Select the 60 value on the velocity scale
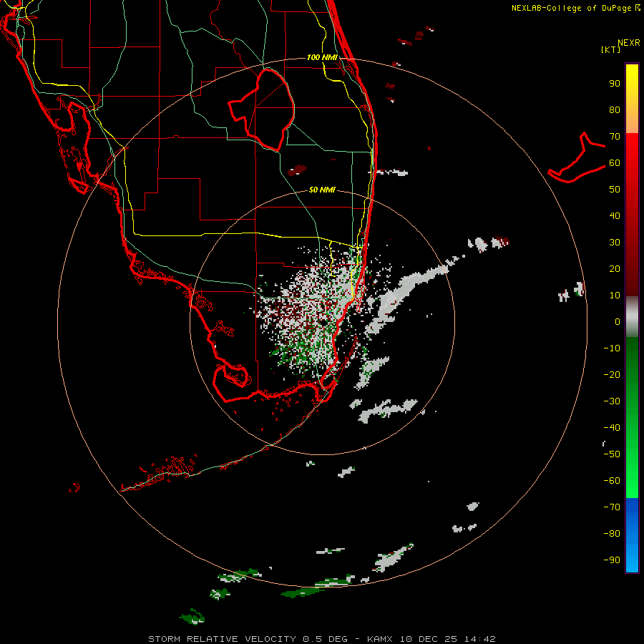This screenshot has height=644, width=644. point(615,162)
